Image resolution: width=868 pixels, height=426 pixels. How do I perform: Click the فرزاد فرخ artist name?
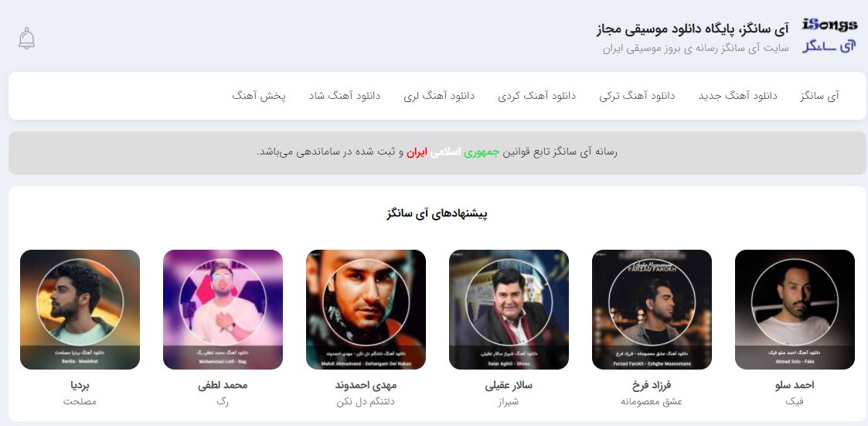[652, 385]
